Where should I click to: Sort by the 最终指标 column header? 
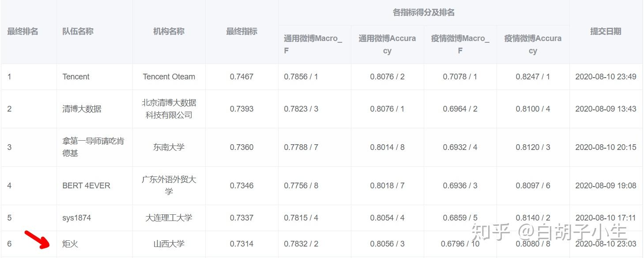tap(241, 31)
